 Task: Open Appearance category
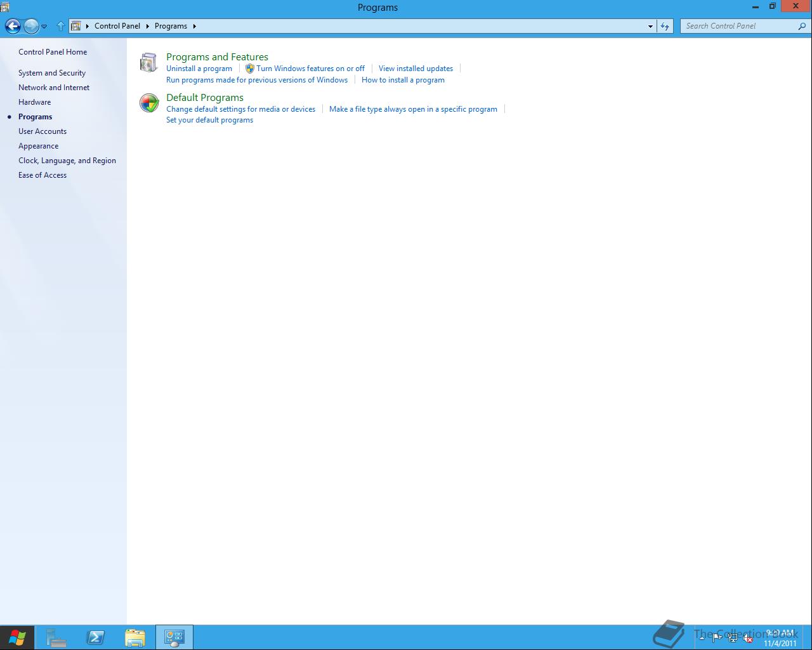(x=39, y=146)
